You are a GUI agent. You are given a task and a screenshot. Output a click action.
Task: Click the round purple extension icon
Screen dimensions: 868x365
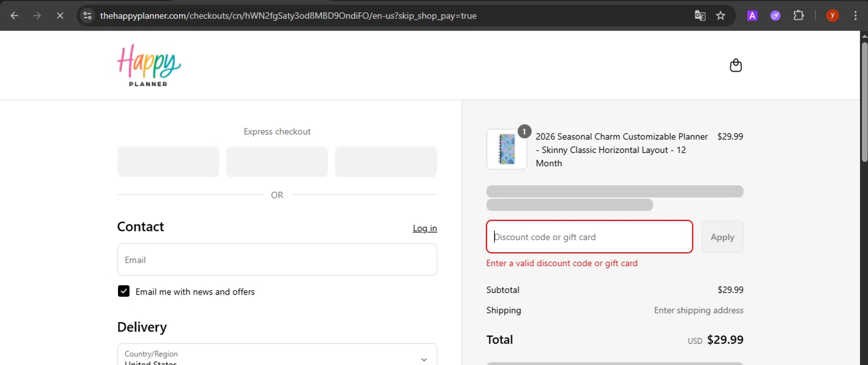point(775,16)
